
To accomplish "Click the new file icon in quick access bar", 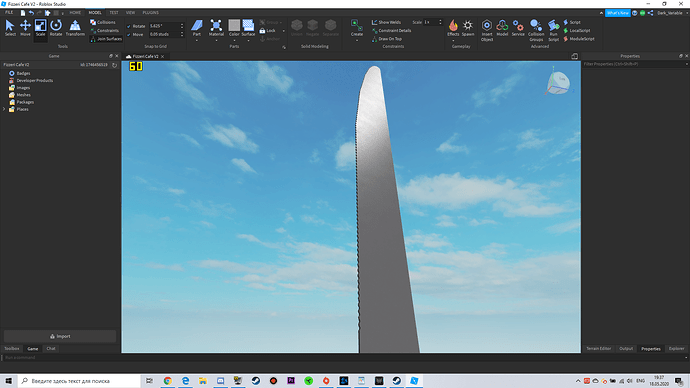I will tap(23, 13).
